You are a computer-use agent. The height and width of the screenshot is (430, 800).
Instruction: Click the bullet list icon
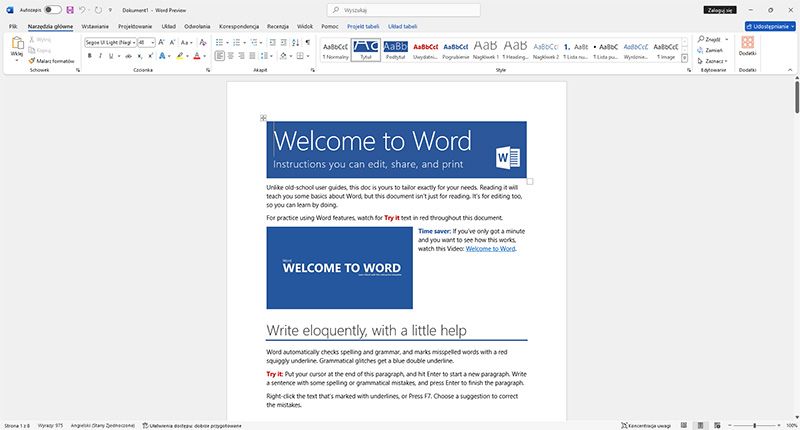click(x=221, y=43)
